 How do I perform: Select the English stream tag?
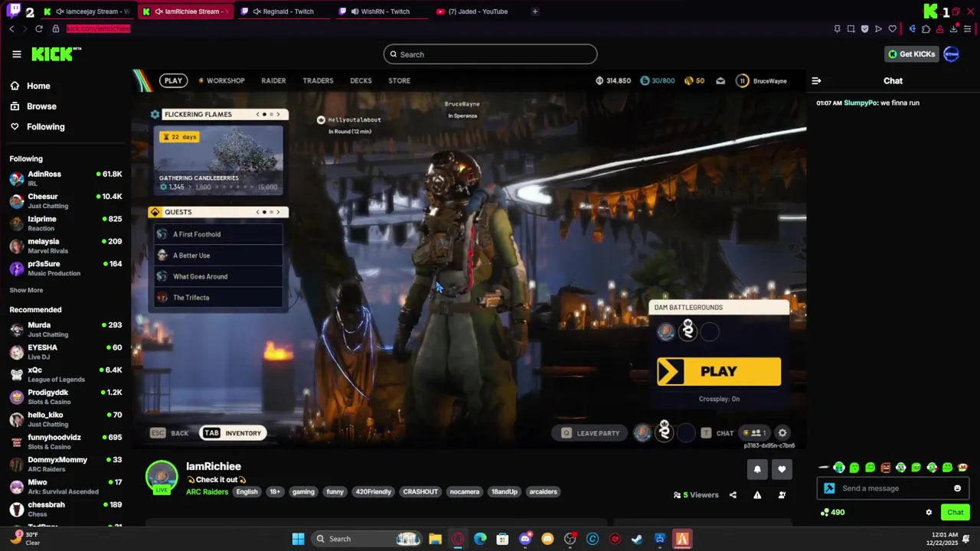(x=247, y=491)
